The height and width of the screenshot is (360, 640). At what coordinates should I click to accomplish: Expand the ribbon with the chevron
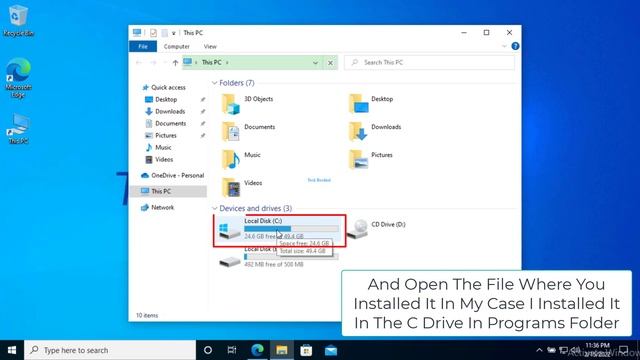[x=504, y=46]
